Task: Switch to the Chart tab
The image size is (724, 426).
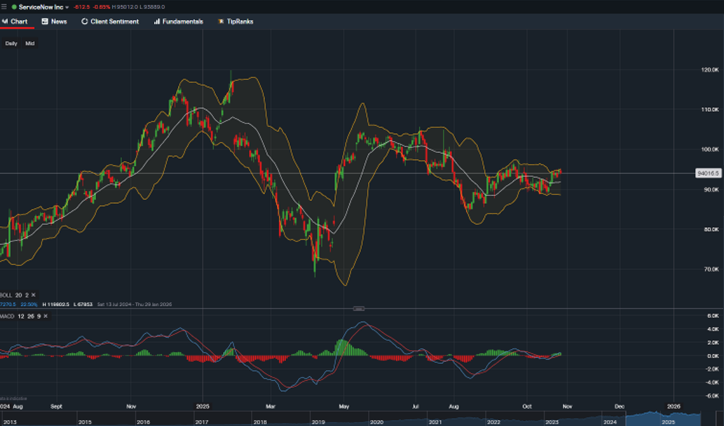Action: (x=15, y=21)
